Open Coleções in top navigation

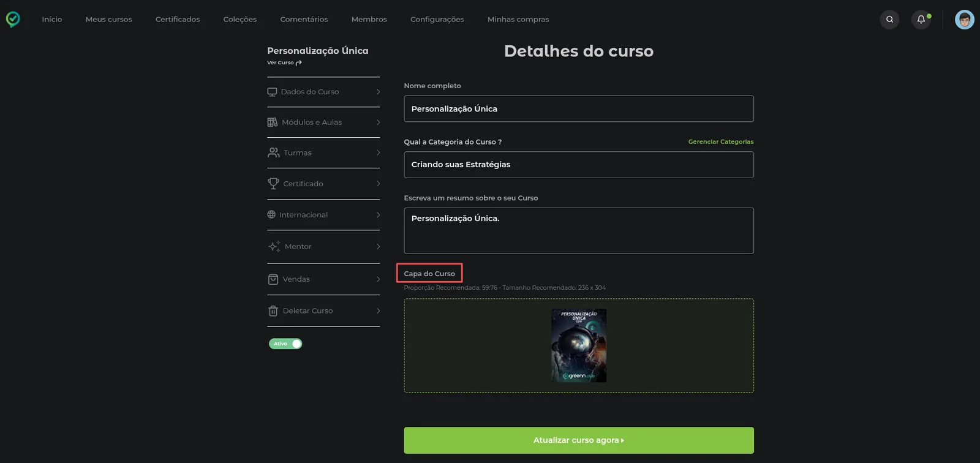240,20
